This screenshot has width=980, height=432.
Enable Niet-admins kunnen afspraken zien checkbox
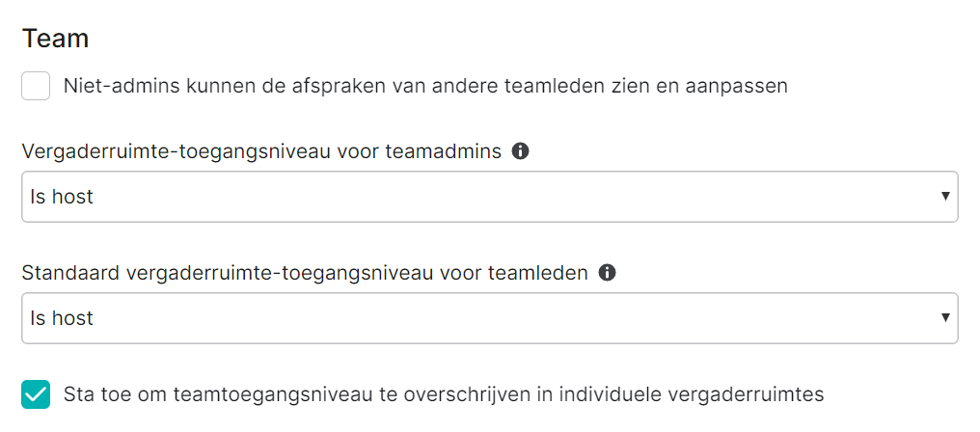tap(36, 86)
